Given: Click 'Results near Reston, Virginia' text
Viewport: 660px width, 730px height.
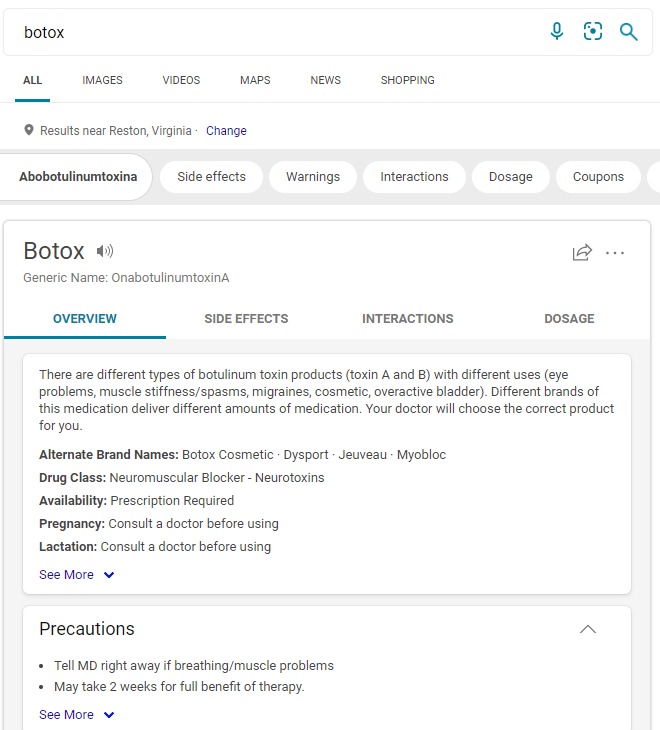Looking at the screenshot, I should click(x=116, y=131).
